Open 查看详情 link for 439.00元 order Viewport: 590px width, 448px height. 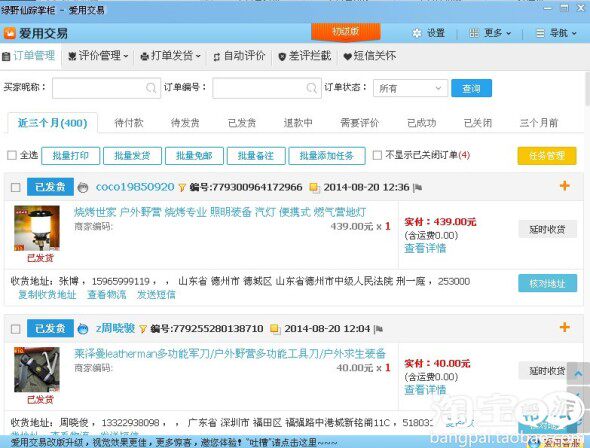425,248
